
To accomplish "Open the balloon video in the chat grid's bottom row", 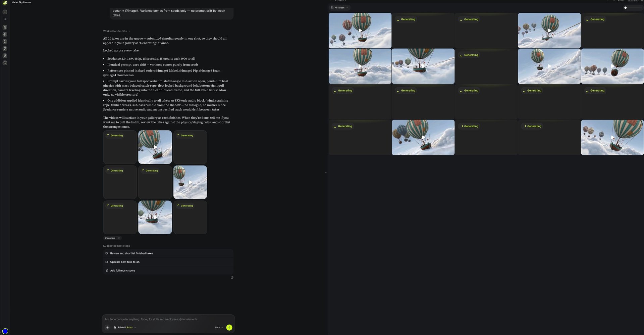I will click(x=155, y=218).
